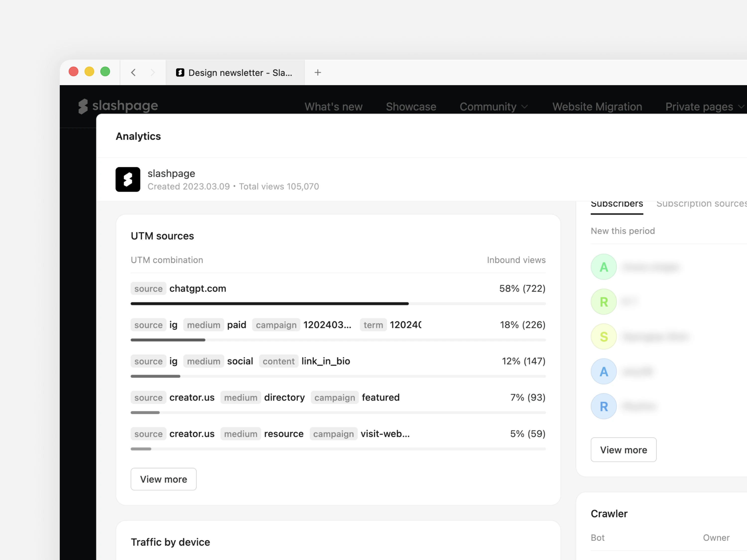Image resolution: width=747 pixels, height=560 pixels.
Task: Click the Inbound views column header
Action: (x=516, y=260)
